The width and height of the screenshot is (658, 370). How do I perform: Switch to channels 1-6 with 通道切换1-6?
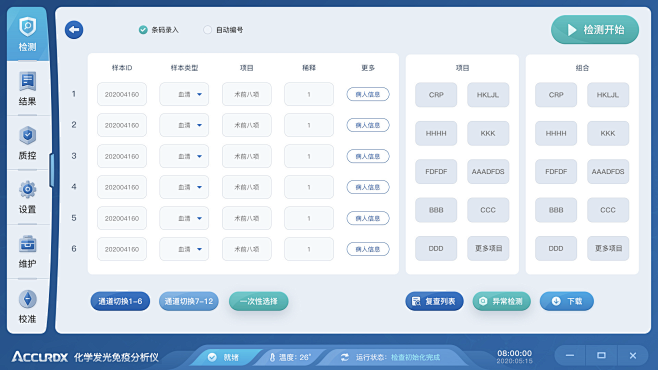[120, 301]
